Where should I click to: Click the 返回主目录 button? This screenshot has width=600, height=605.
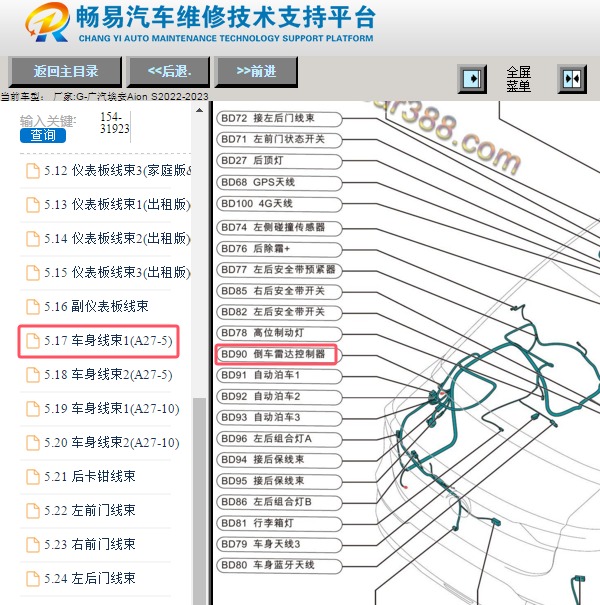[65, 71]
